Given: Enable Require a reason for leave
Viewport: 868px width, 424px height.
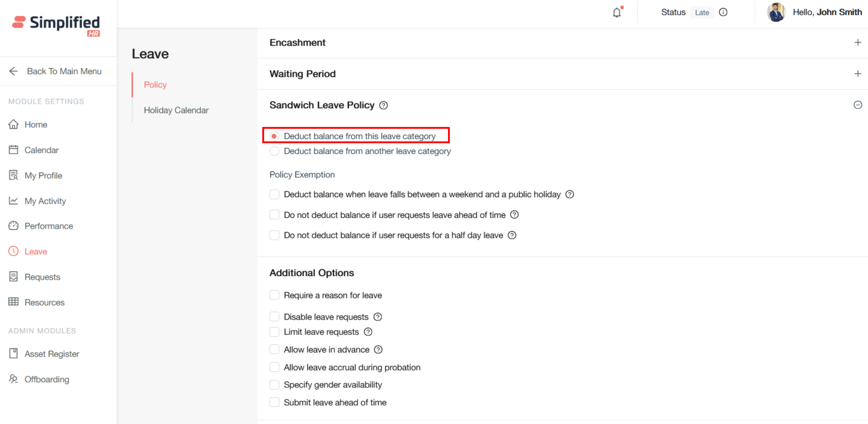Looking at the screenshot, I should (x=274, y=295).
